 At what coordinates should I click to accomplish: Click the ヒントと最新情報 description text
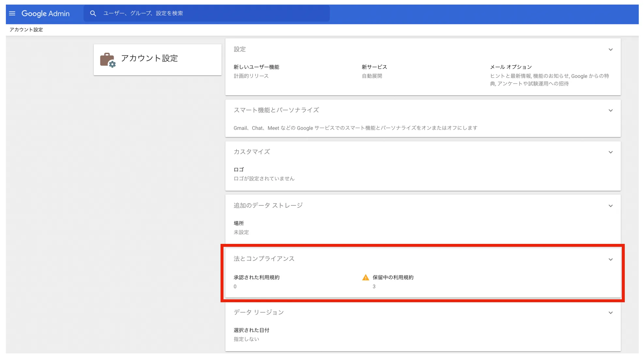(549, 80)
